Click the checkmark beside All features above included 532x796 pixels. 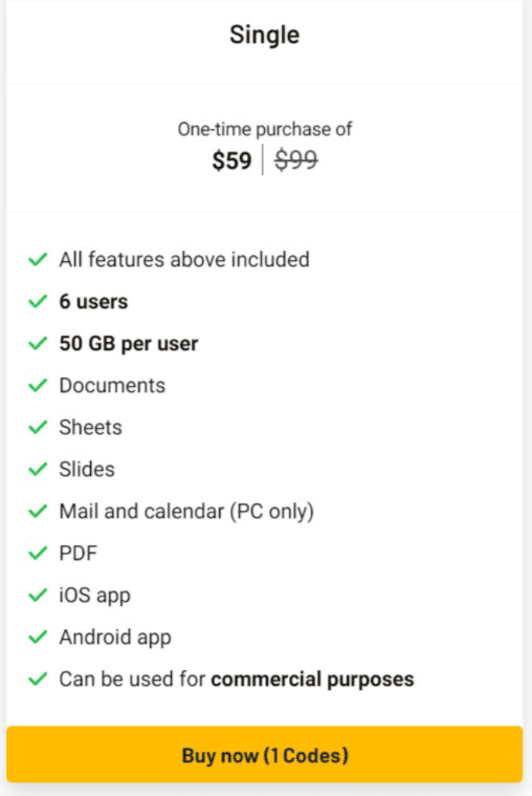(37, 260)
